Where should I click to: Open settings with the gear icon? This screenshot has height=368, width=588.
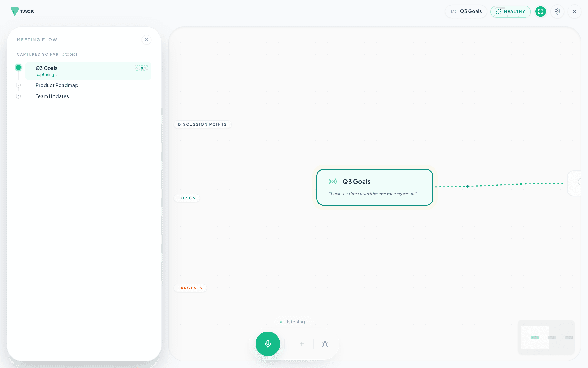[x=557, y=11]
